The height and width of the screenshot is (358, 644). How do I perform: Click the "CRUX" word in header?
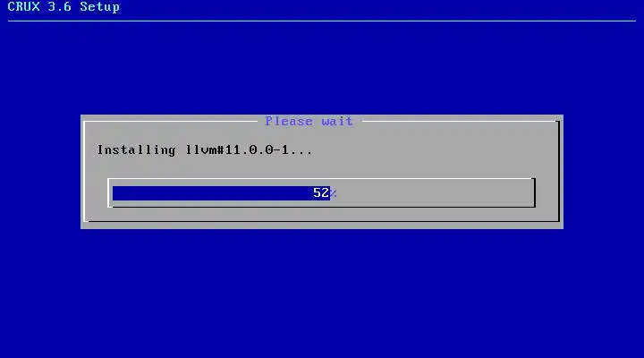click(x=24, y=6)
